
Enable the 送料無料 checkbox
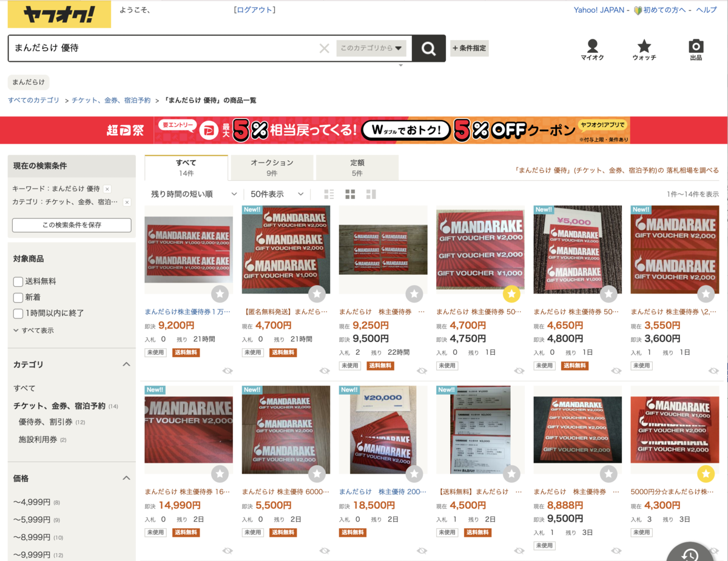[x=18, y=281]
